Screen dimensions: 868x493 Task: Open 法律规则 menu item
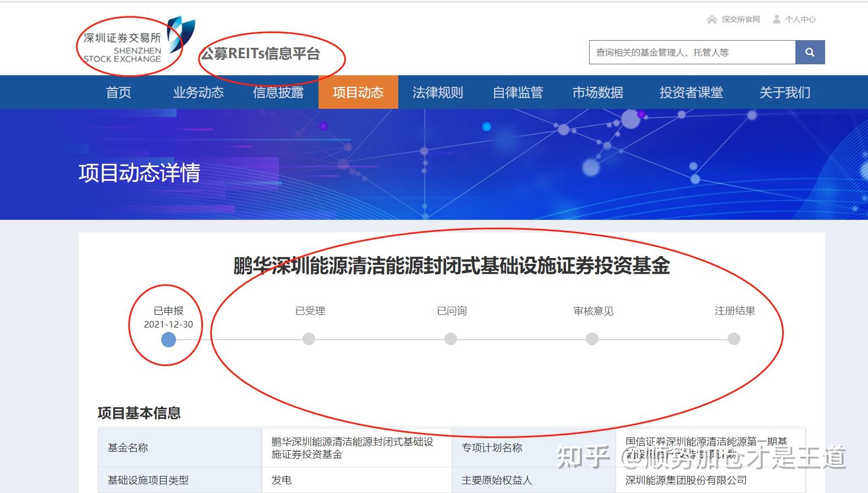(438, 92)
